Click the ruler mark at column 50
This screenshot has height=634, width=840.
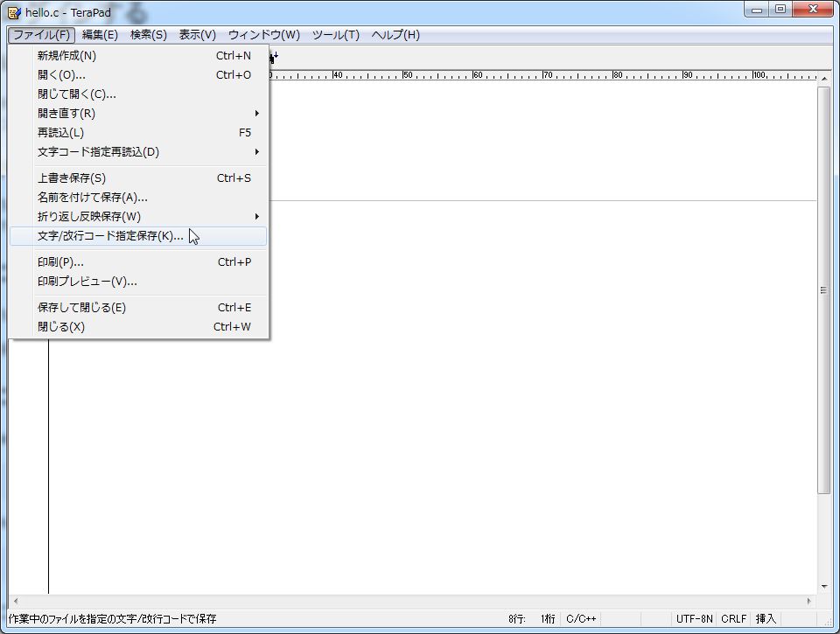(407, 75)
